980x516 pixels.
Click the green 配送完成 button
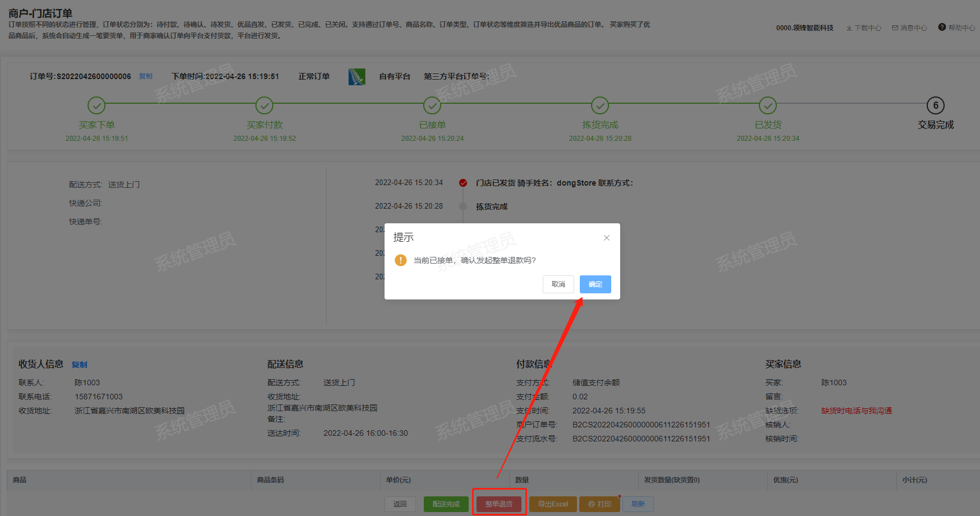[x=446, y=504]
